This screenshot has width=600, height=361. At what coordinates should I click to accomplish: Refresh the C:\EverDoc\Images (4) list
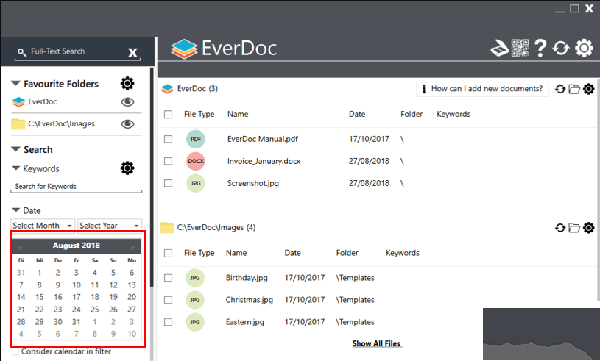pos(560,228)
